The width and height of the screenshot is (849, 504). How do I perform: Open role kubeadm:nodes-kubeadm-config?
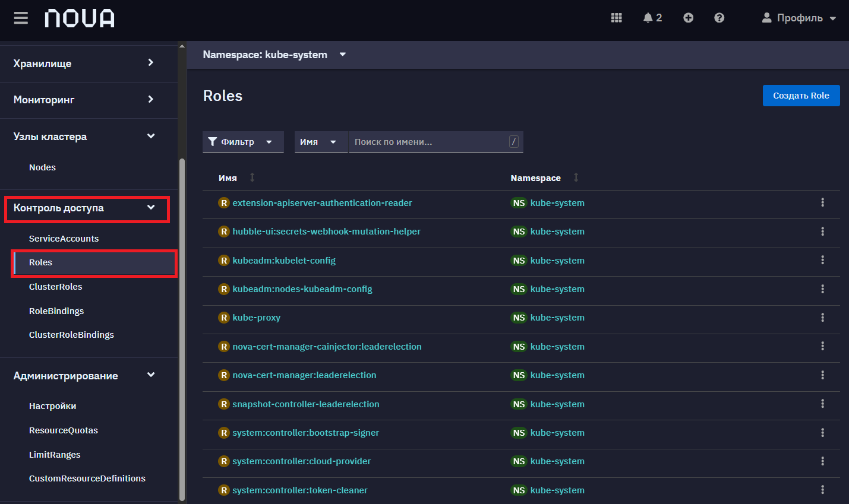click(302, 289)
